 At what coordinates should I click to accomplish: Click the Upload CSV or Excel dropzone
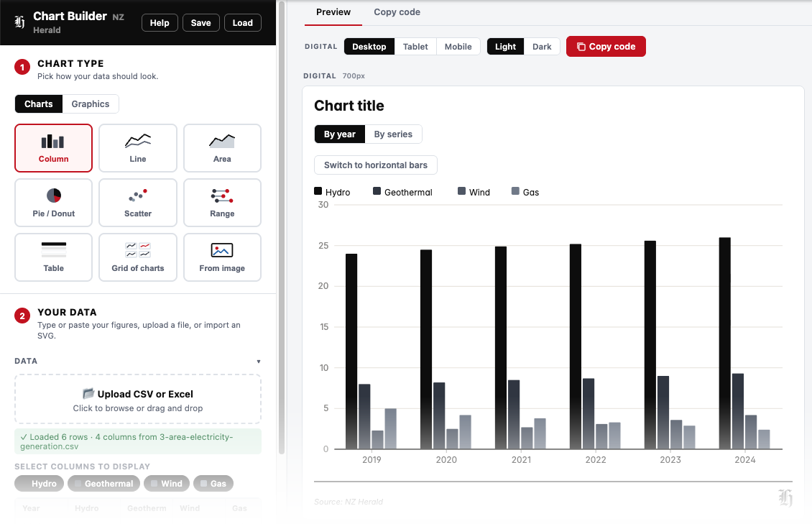[x=138, y=399]
